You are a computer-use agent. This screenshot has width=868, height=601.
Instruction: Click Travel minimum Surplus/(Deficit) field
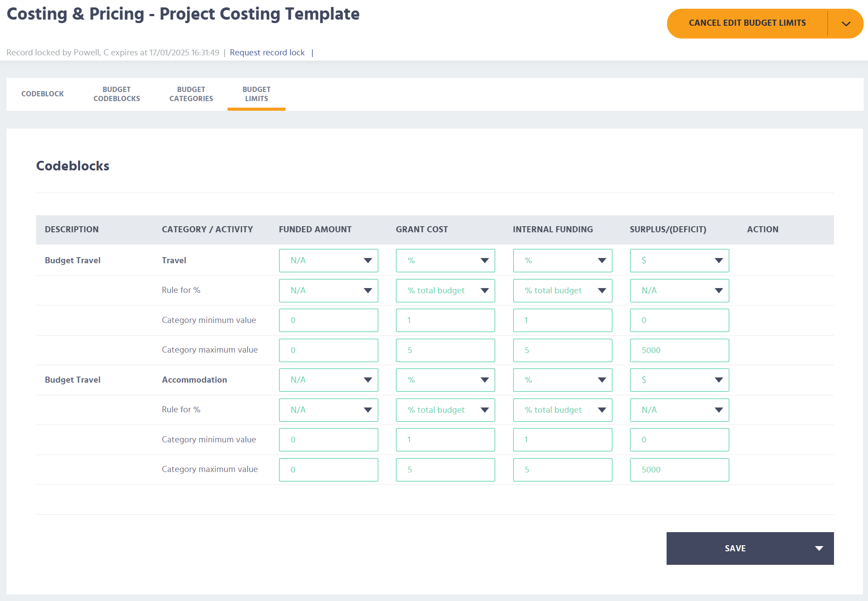tap(680, 320)
